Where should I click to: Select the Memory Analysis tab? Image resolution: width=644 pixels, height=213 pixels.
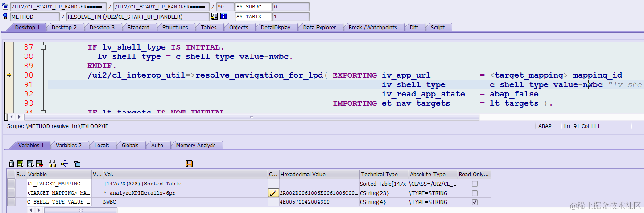[196, 145]
